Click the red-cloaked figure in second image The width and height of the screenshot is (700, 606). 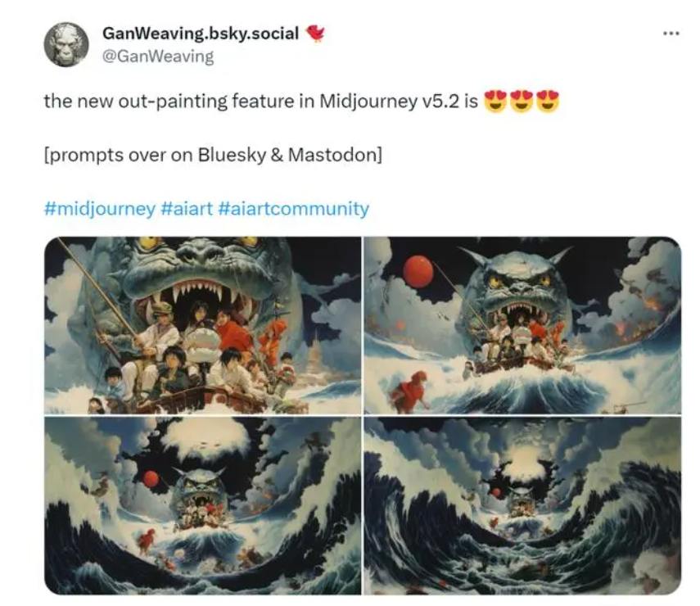(409, 391)
